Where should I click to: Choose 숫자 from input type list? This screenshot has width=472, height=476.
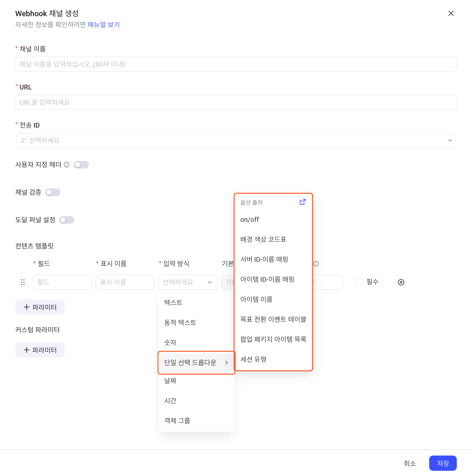[197, 342]
